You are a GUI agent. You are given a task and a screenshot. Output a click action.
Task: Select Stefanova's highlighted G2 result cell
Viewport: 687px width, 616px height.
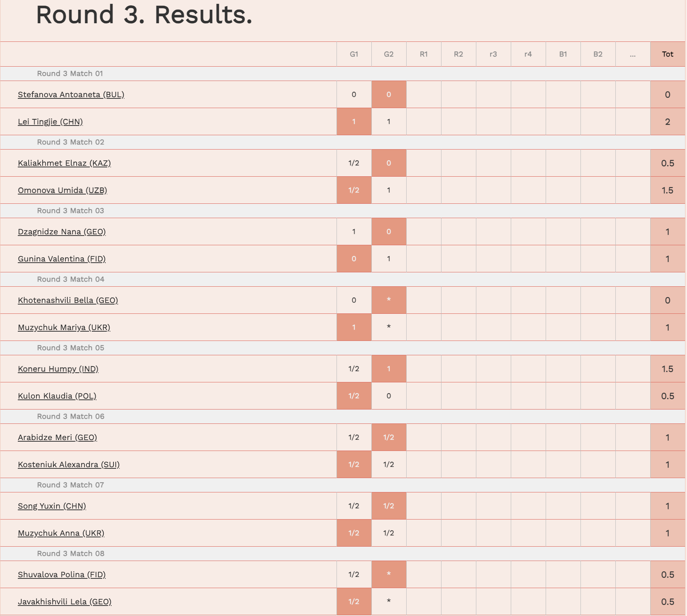(389, 95)
